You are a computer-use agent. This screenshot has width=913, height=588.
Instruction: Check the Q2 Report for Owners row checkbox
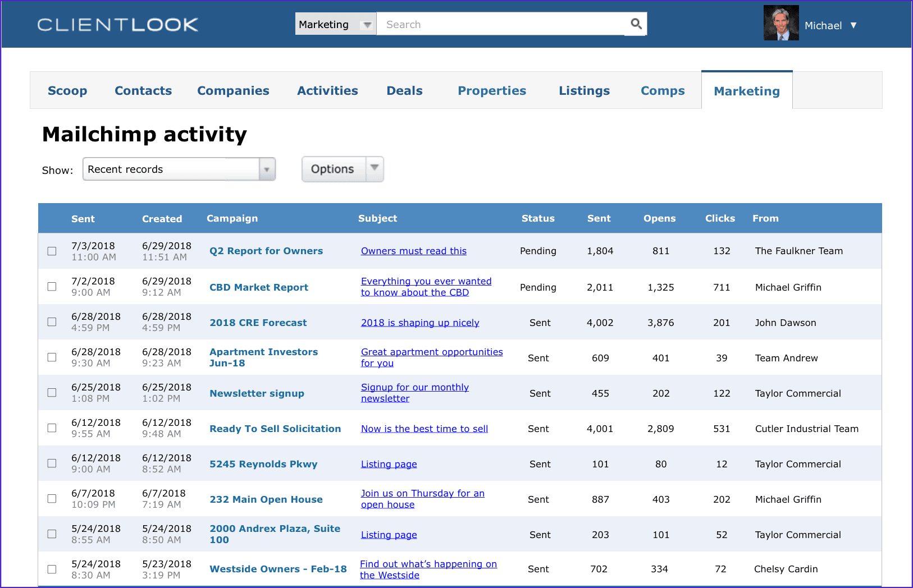52,251
